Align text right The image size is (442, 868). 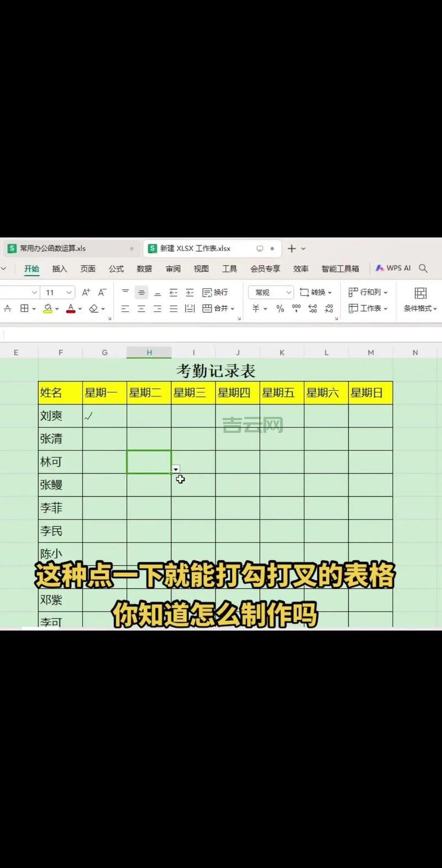pyautogui.click(x=157, y=308)
